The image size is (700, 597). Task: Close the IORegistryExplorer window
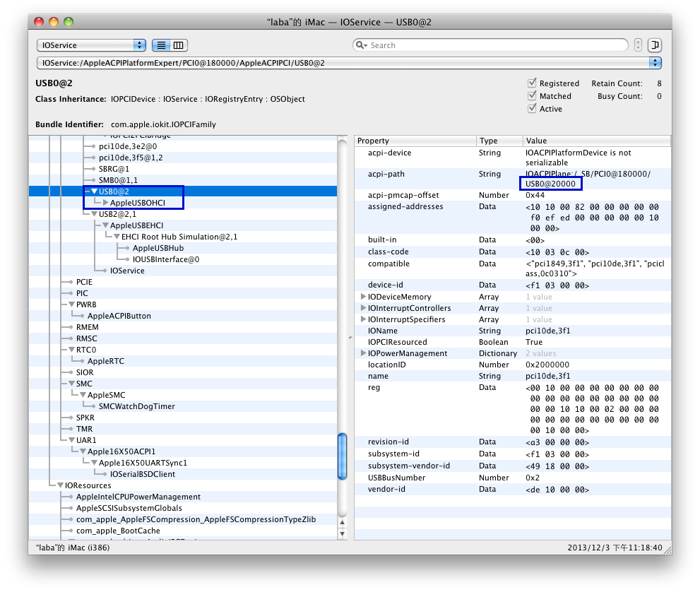tap(39, 21)
